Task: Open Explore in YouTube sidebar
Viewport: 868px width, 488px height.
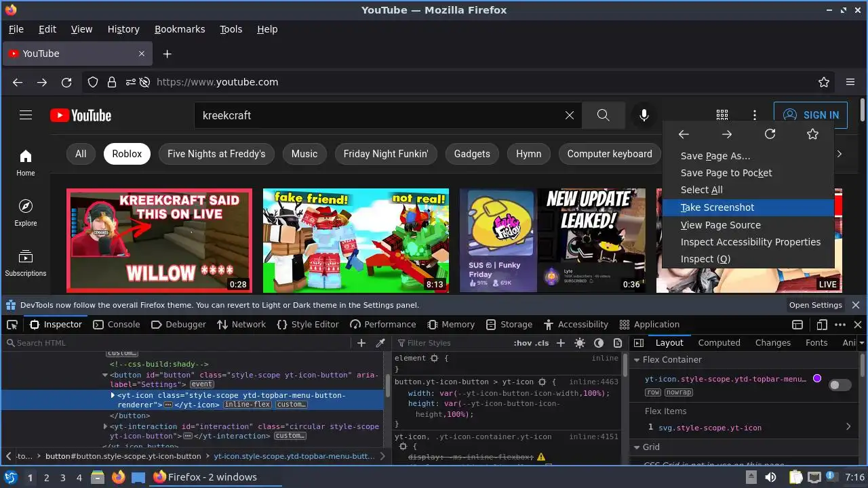Action: point(26,213)
